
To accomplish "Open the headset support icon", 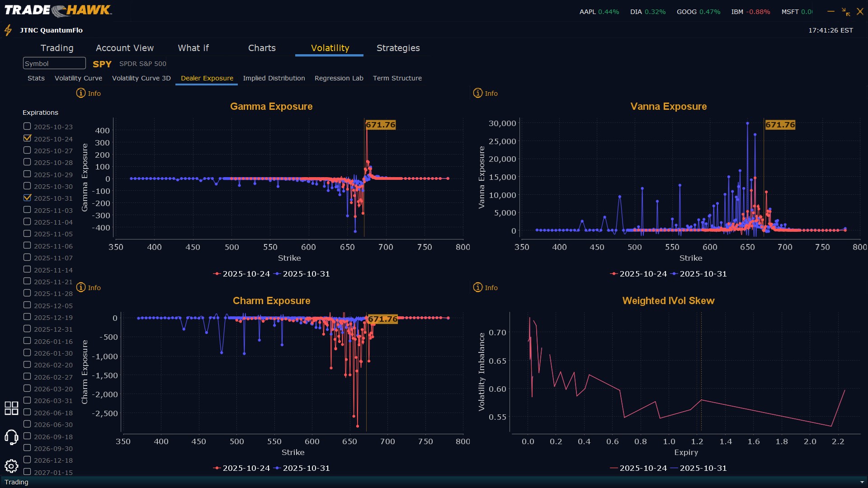I will 11,437.
